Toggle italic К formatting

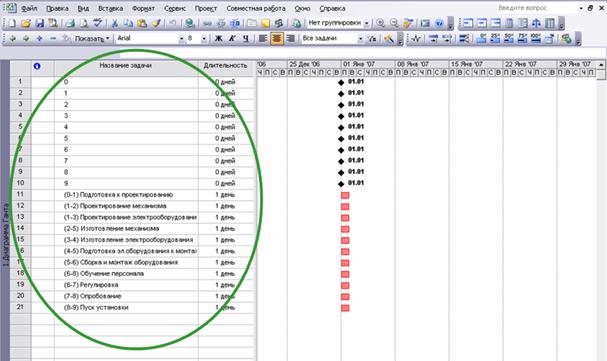232,38
